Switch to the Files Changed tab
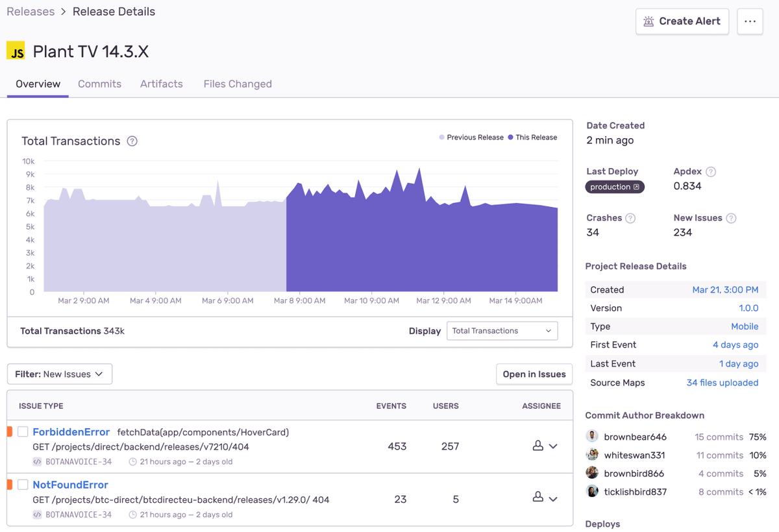Image resolution: width=779 pixels, height=532 pixels. coord(238,84)
